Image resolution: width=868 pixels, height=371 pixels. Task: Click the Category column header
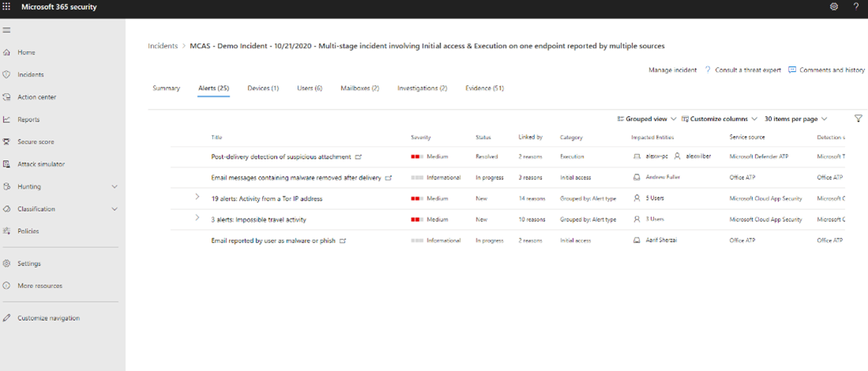point(571,137)
